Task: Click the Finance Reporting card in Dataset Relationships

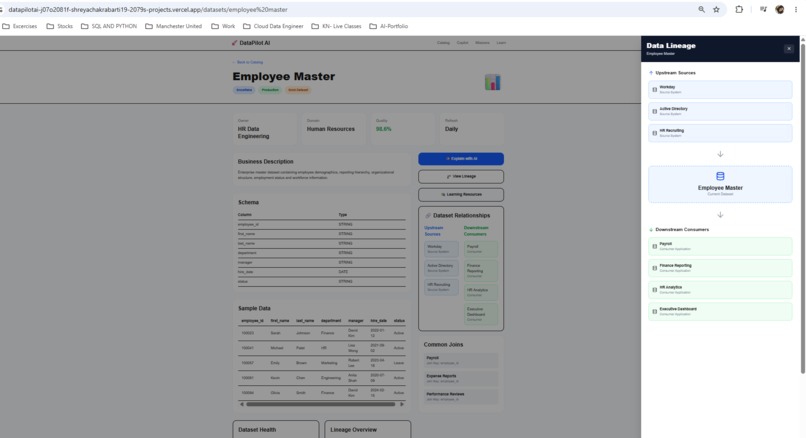Action: (x=481, y=270)
